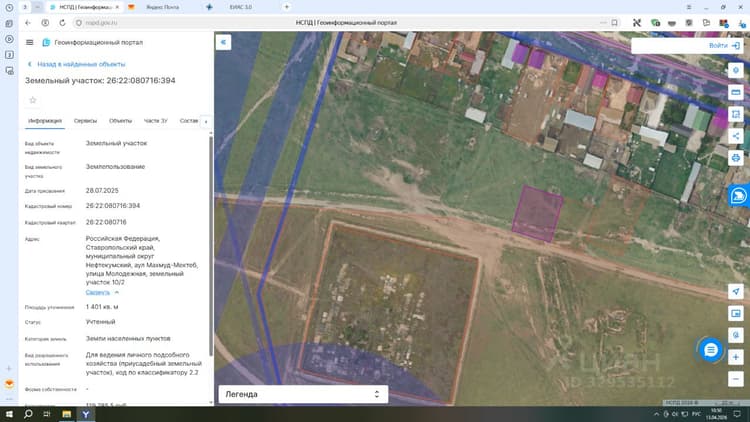The height and width of the screenshot is (422, 750).
Task: Click the my-location navigation arrow button
Action: pyautogui.click(x=736, y=291)
